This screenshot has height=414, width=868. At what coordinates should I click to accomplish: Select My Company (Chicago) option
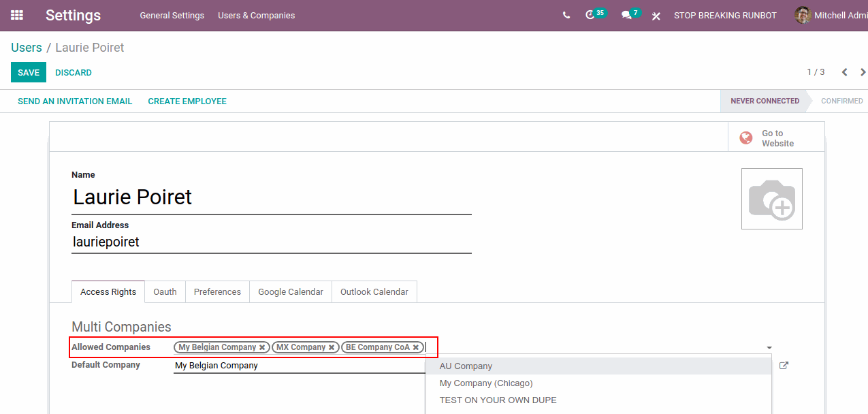[x=598, y=383]
